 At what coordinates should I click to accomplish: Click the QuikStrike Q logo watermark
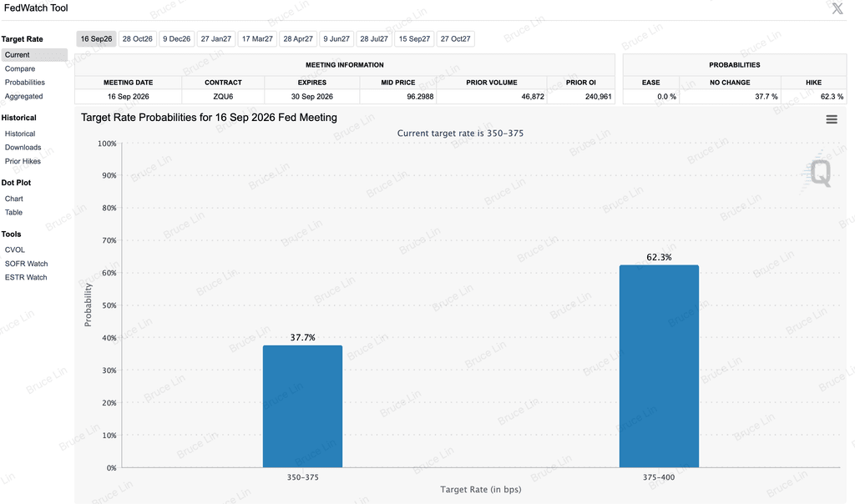coord(819,173)
